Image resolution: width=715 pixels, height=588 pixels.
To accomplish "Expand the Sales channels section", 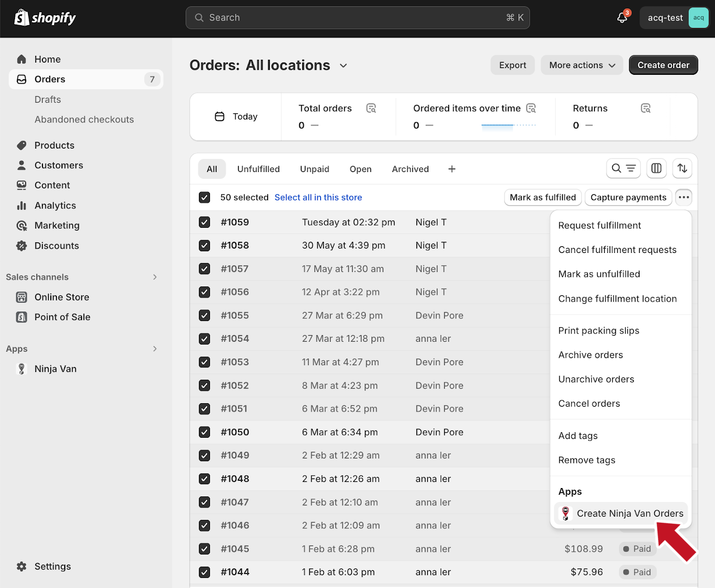I will pos(155,277).
